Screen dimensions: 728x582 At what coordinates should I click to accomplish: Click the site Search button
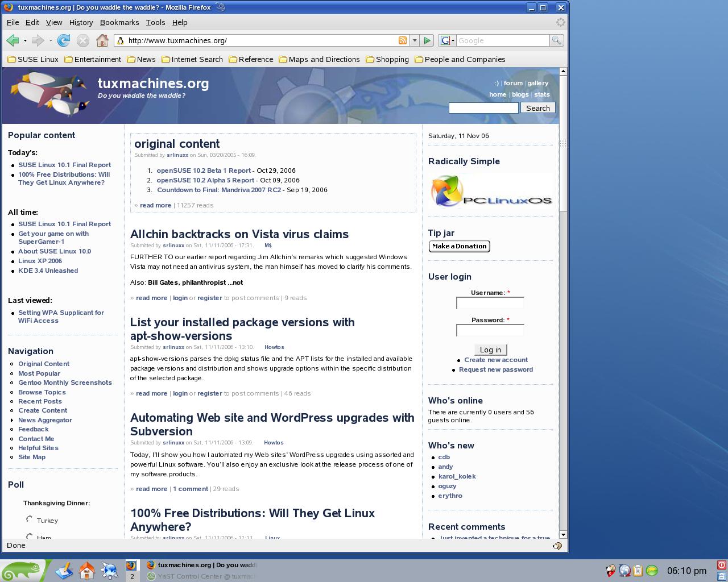(537, 108)
